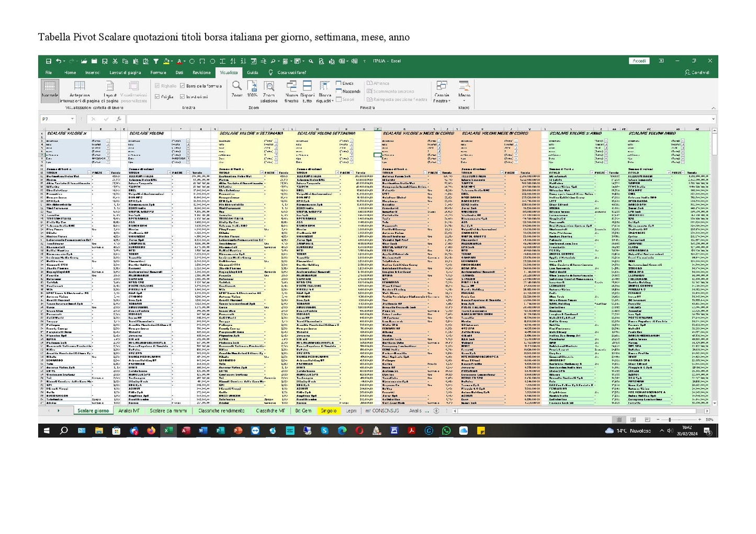Open the yellow Singolo sheet tab
Screen dimensions: 756x534
pos(329,411)
